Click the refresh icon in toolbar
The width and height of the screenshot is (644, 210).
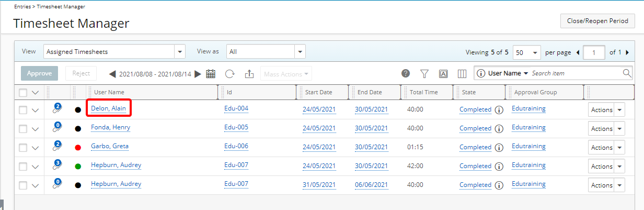(x=230, y=74)
